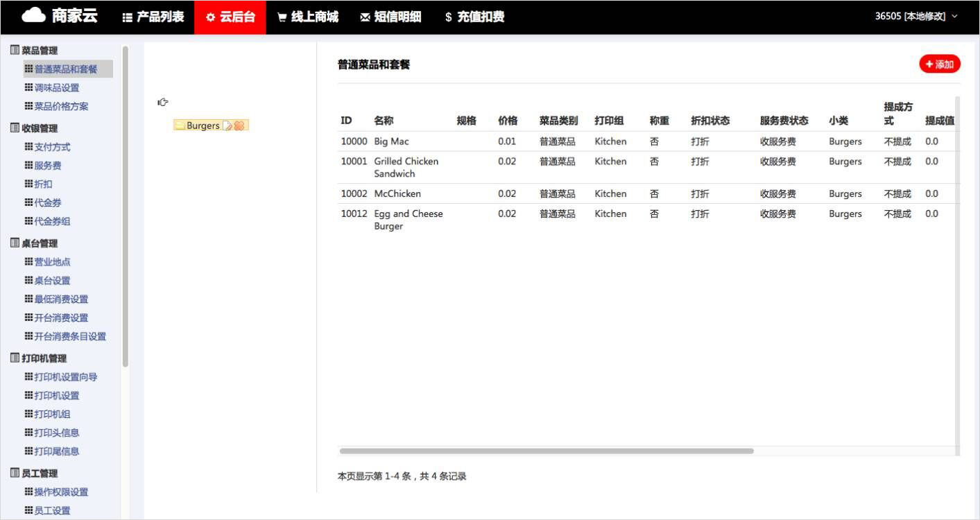Image resolution: width=980 pixels, height=520 pixels.
Task: Open 支付方式 in the sidebar
Action: (x=47, y=148)
